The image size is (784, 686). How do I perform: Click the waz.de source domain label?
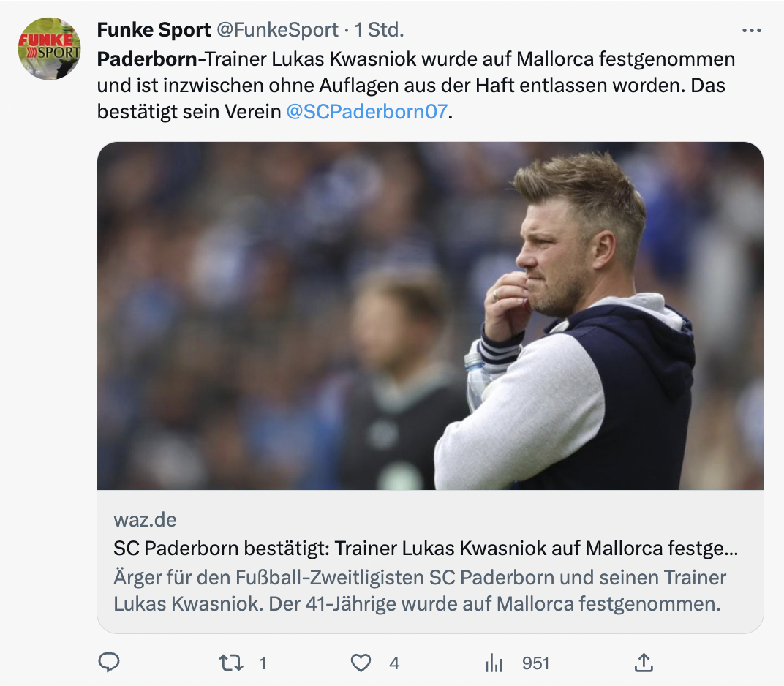coord(145,520)
